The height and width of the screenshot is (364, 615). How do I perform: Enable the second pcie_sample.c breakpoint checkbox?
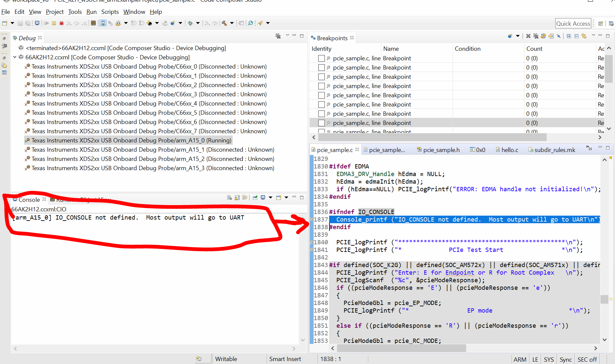[x=321, y=68]
